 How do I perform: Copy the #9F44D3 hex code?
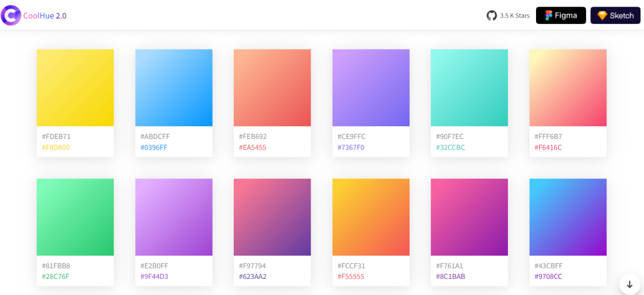point(154,277)
